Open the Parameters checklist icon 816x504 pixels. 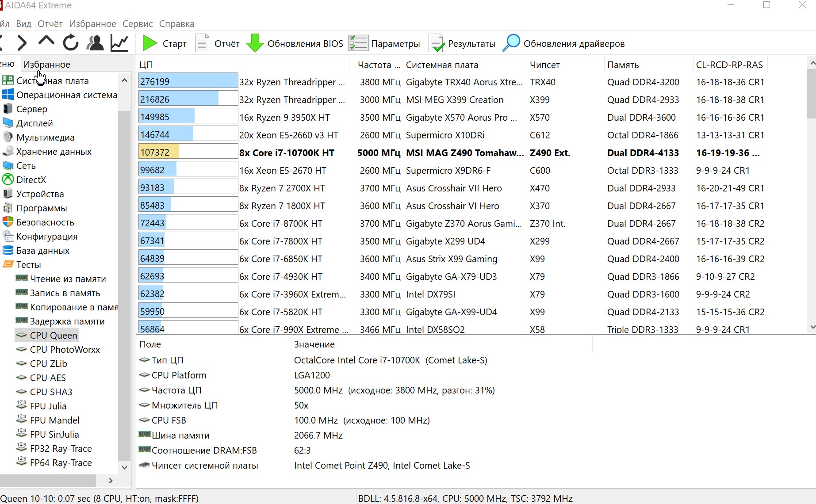[358, 43]
